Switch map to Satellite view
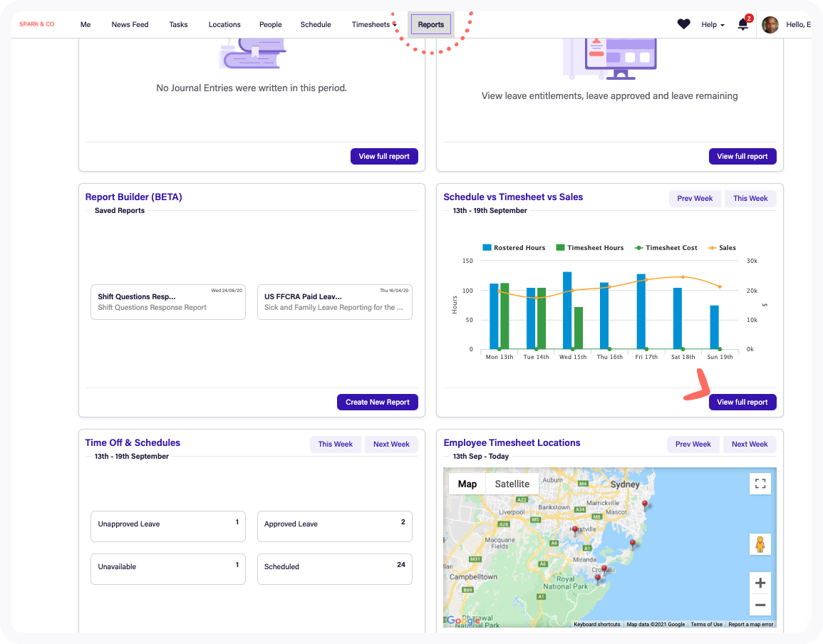 [x=512, y=484]
